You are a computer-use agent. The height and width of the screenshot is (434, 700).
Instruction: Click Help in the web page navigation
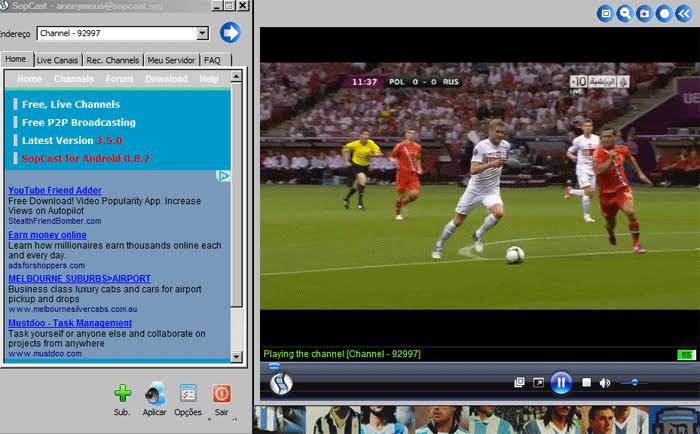pyautogui.click(x=209, y=79)
